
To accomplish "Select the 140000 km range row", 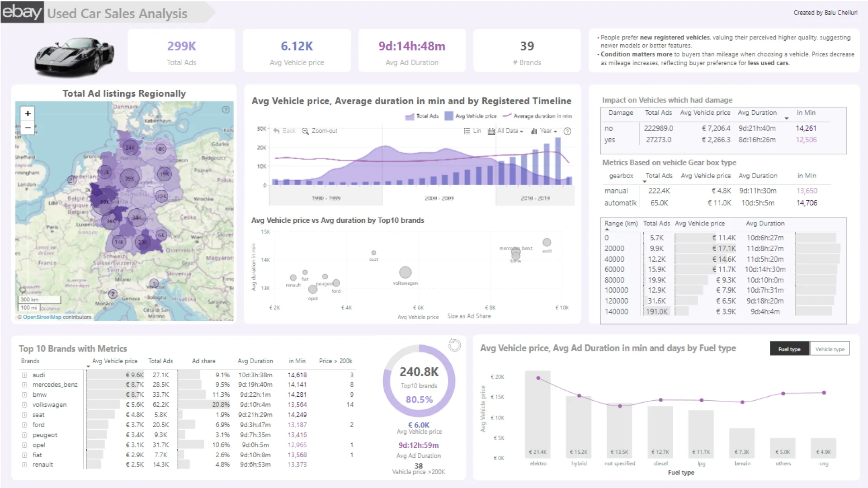I will click(722, 312).
